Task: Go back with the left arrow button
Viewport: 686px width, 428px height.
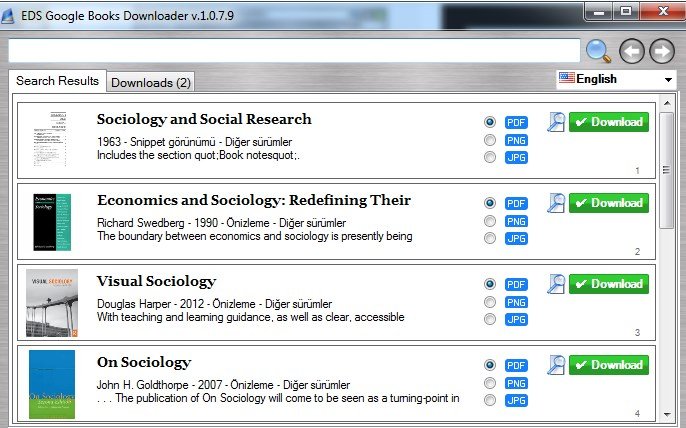Action: (631, 51)
